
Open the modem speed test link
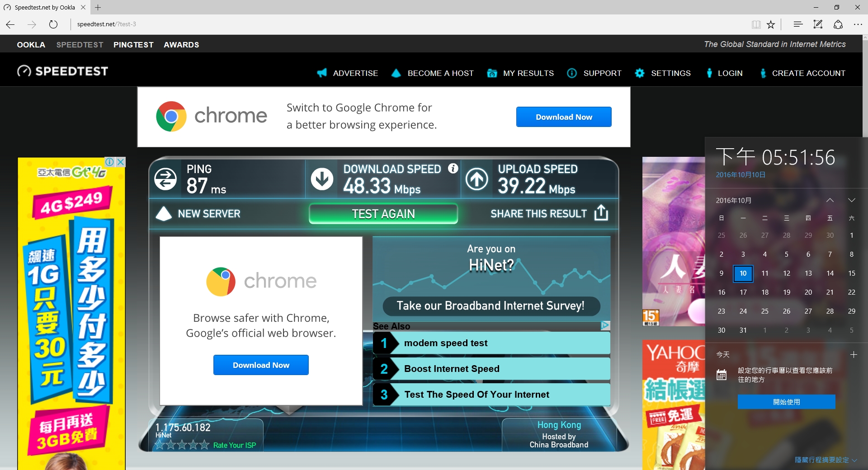tap(491, 343)
